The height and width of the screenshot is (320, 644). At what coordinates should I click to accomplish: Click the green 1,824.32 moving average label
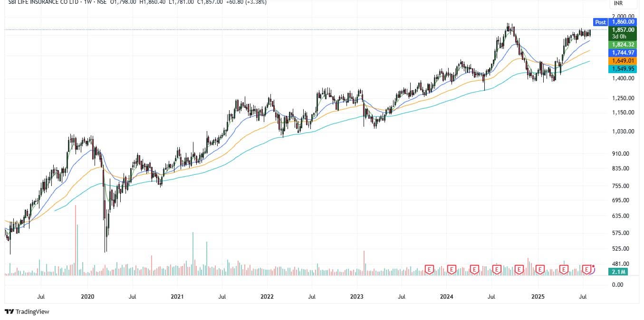[623, 44]
